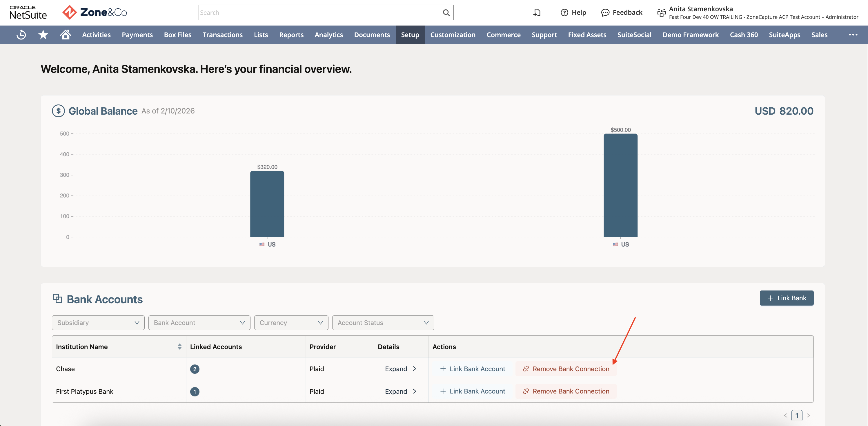Open the Activities menu

(x=96, y=35)
